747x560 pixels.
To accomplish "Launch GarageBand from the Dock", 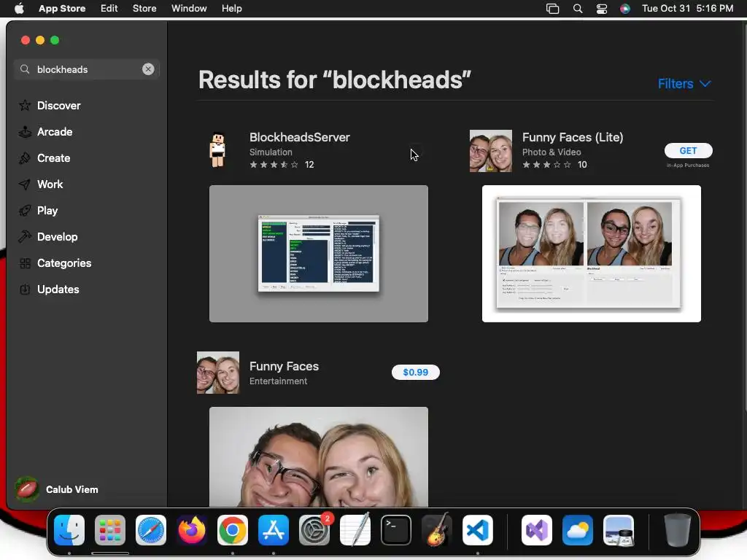I will click(x=437, y=530).
